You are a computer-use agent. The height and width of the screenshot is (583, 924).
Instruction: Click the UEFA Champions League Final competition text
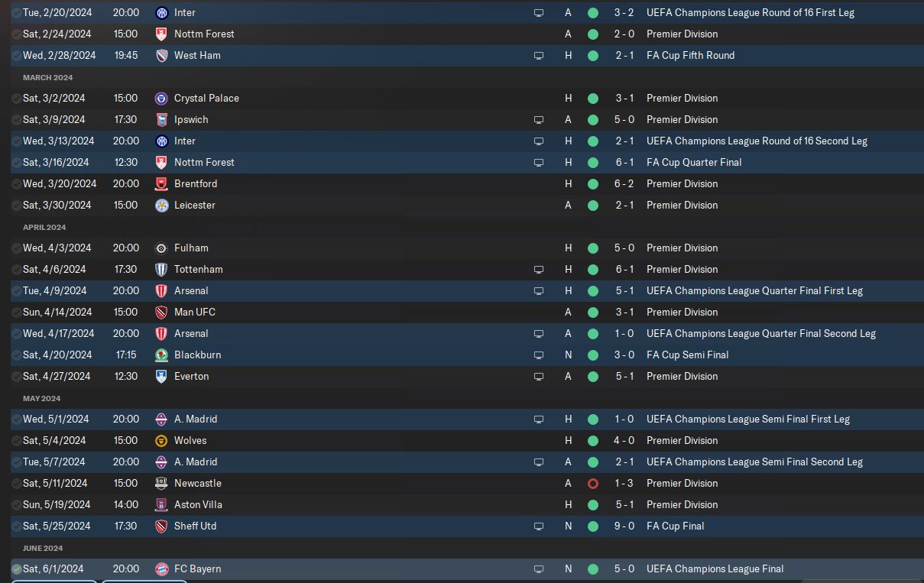pos(715,568)
